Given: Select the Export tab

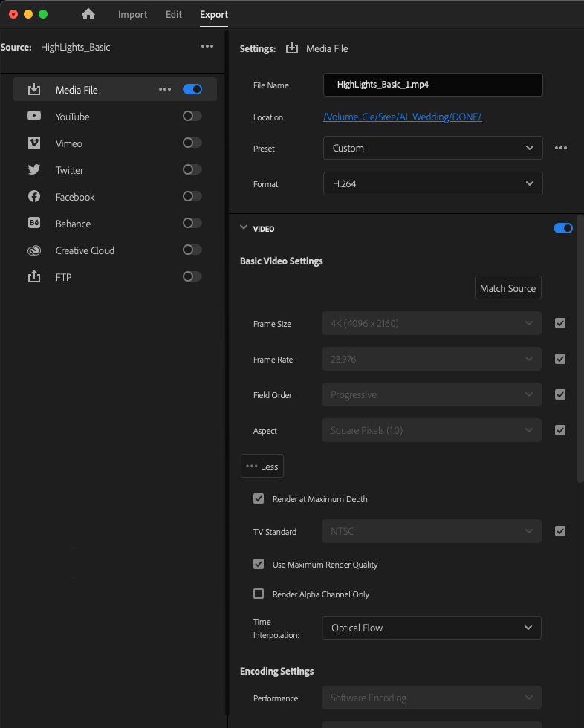Looking at the screenshot, I should pyautogui.click(x=214, y=14).
